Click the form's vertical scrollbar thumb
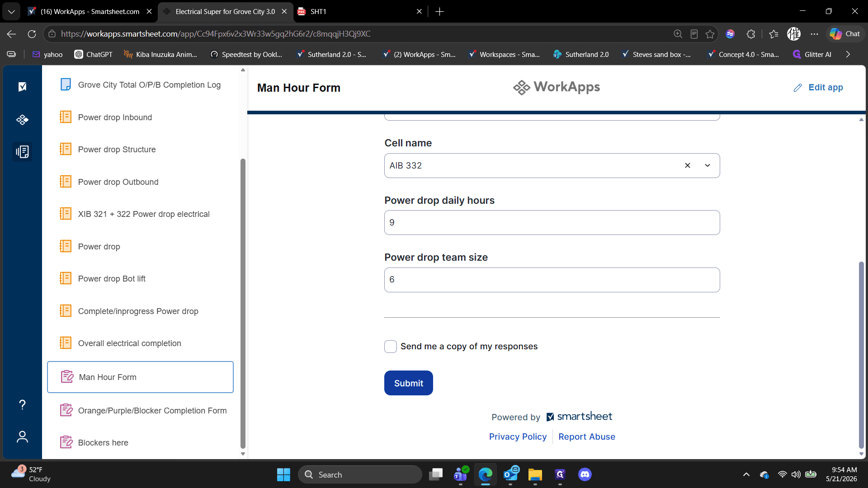The image size is (868, 488). [861, 355]
